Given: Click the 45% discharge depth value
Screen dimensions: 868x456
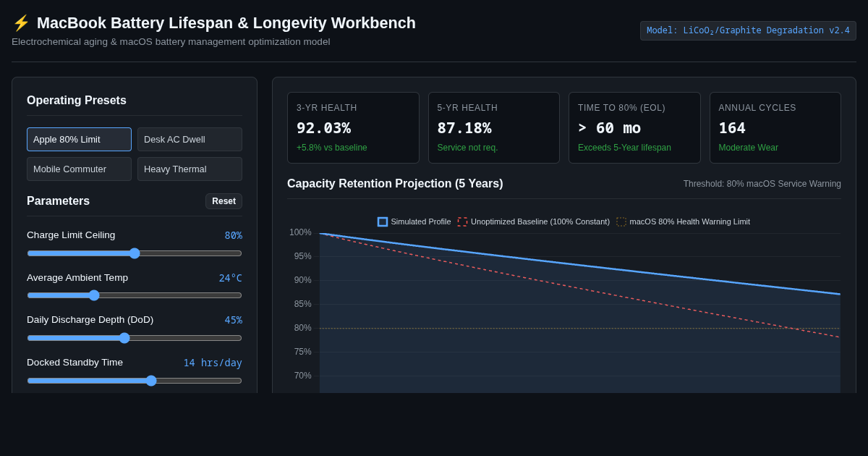Looking at the screenshot, I should point(234,320).
